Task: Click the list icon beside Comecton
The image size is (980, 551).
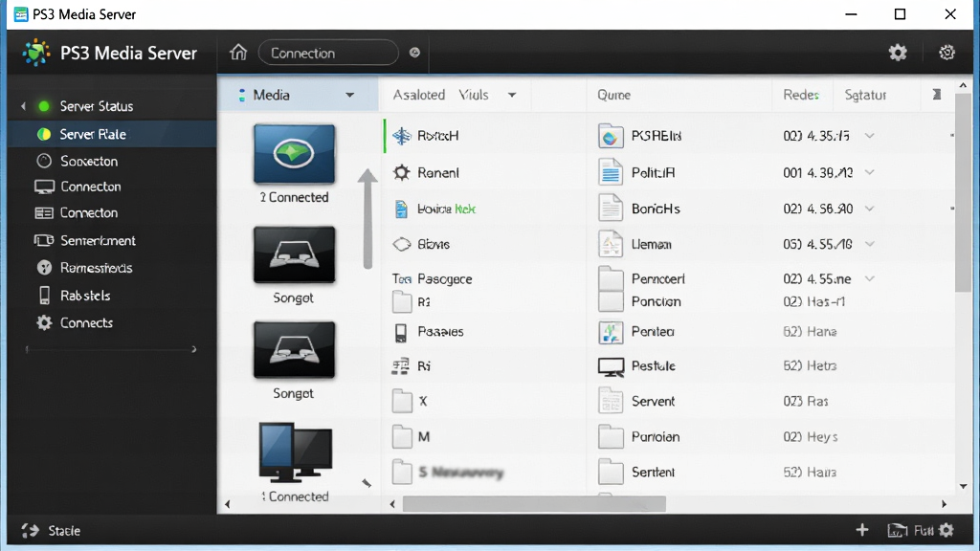Action: click(x=44, y=213)
